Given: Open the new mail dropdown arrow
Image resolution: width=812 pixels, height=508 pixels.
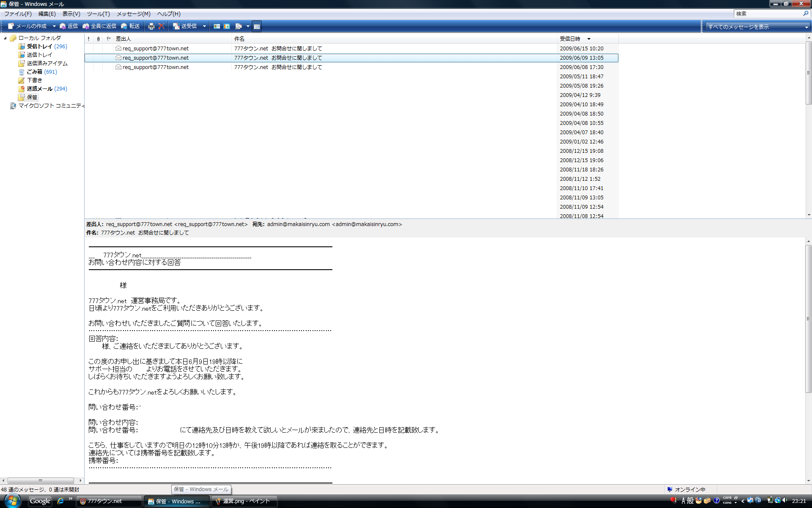Looking at the screenshot, I should point(54,26).
